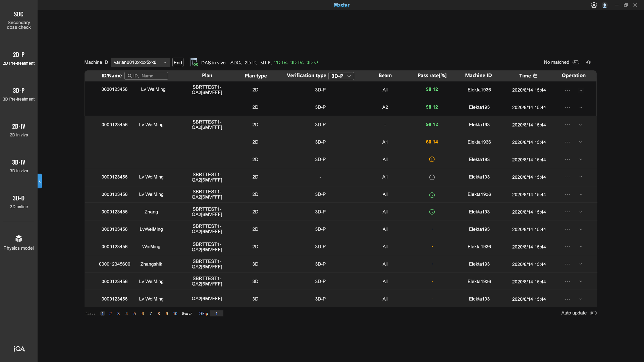
Task: Collapse the left sidebar handle
Action: [x=40, y=181]
